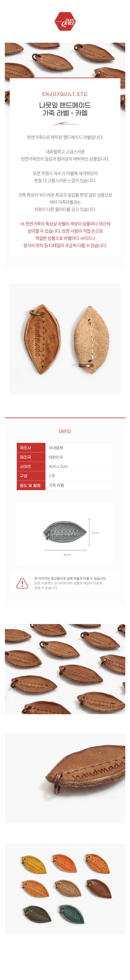Viewport: 130px width, 980px height.
Task: Click the 용도 및 활용 row label
Action: pyautogui.click(x=31, y=485)
